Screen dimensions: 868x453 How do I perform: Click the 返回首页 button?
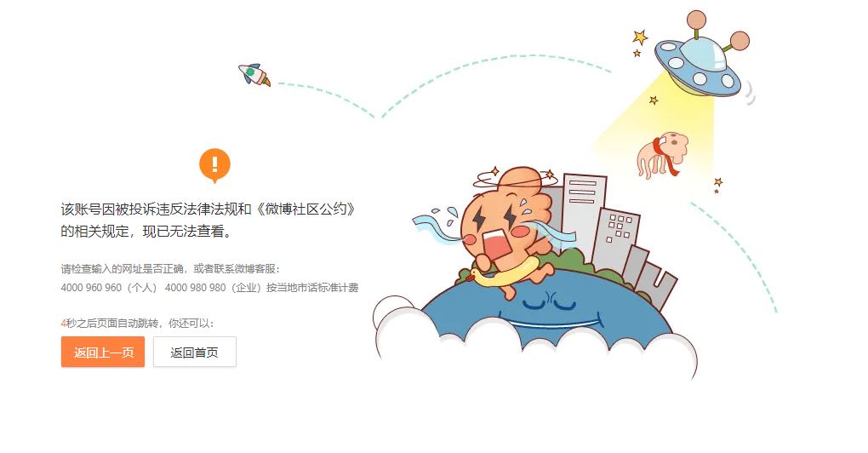(x=195, y=352)
